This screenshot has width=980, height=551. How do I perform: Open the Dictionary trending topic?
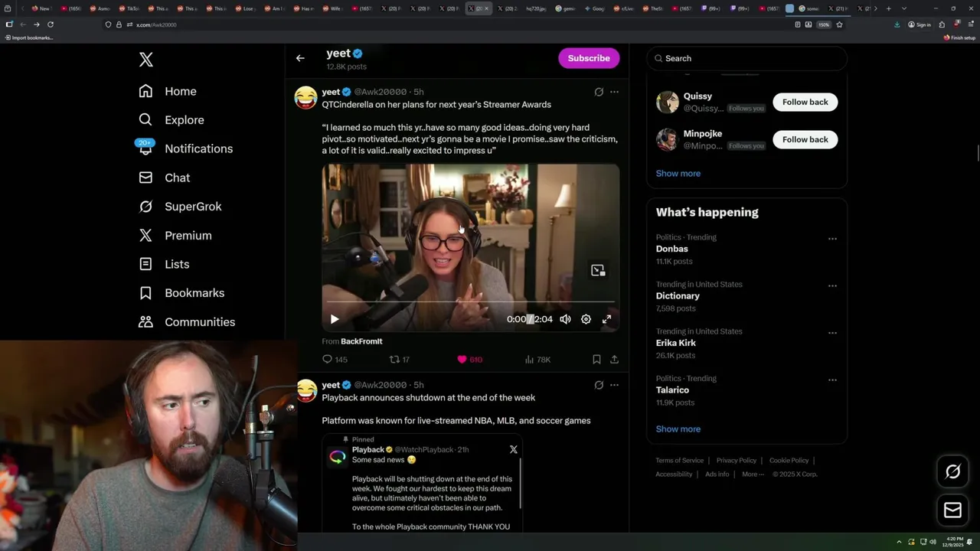(x=678, y=296)
